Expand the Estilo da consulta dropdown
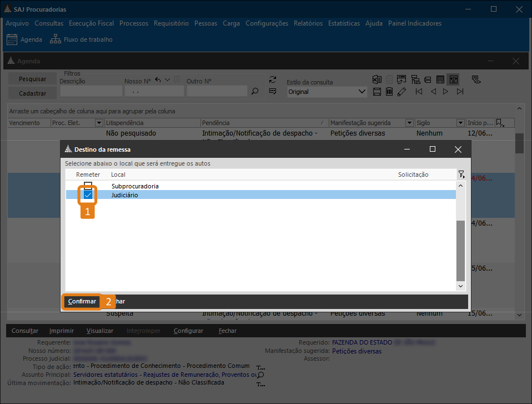The height and width of the screenshot is (404, 532). pos(362,92)
